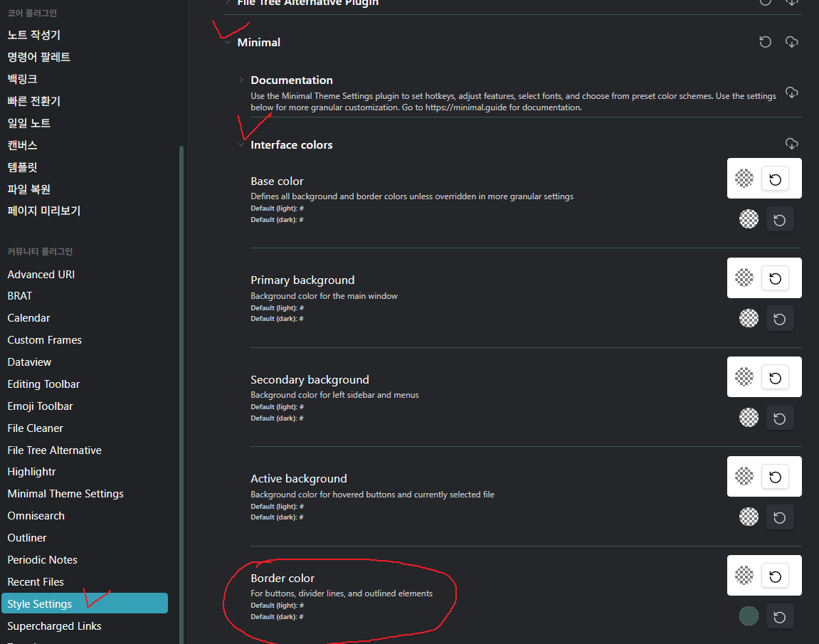819x644 pixels.
Task: Open File Cleaner plugin settings
Action: pyautogui.click(x=35, y=428)
